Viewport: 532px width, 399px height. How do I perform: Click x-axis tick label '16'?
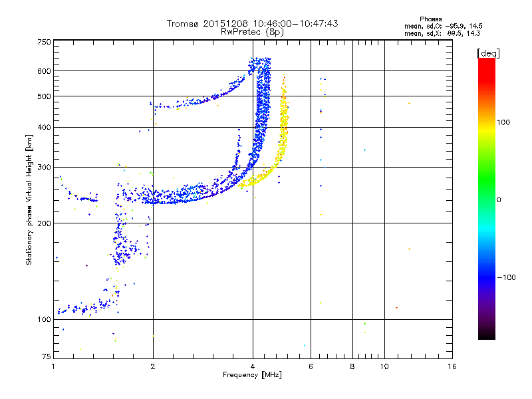452,366
